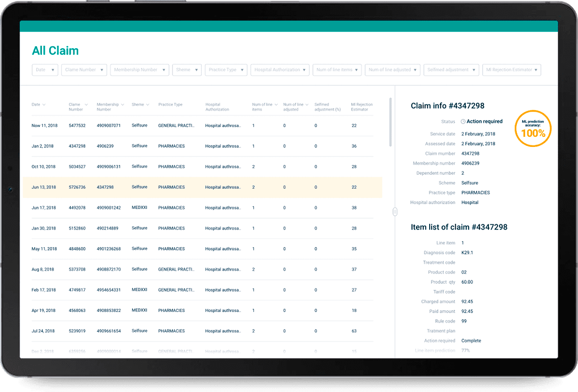Screen dimensions: 578x392
Task: Click the Clame Number column sort arrow
Action: pos(86,105)
